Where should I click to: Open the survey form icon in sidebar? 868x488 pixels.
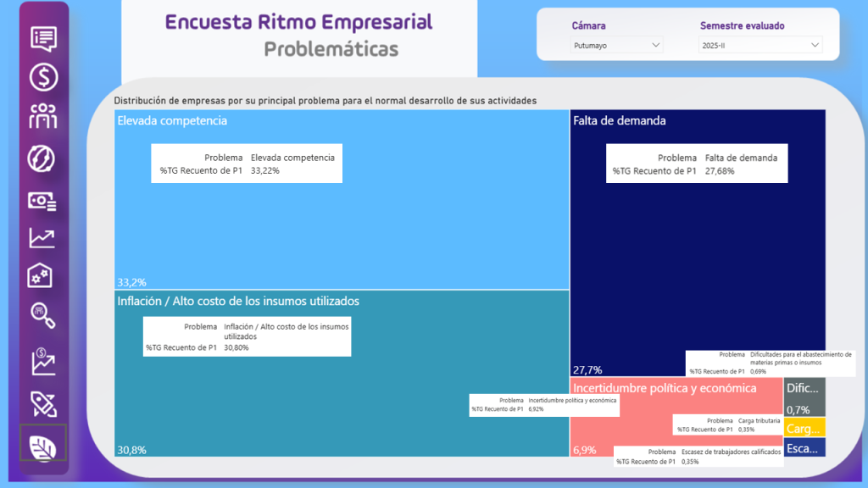(43, 39)
